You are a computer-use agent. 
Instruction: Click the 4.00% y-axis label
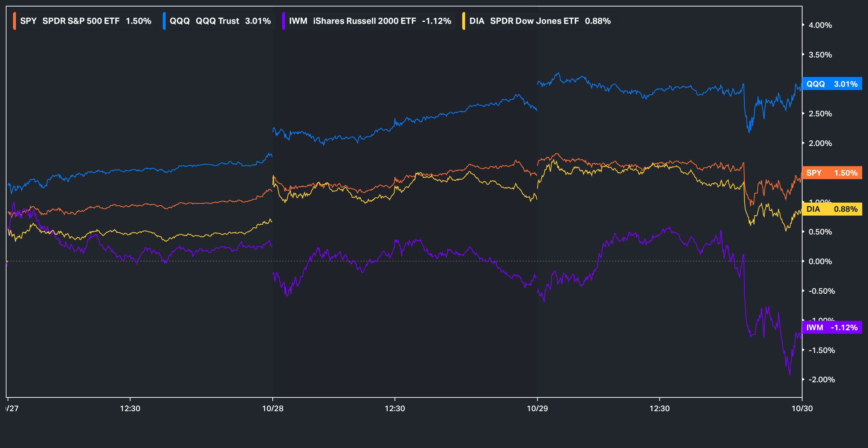820,25
